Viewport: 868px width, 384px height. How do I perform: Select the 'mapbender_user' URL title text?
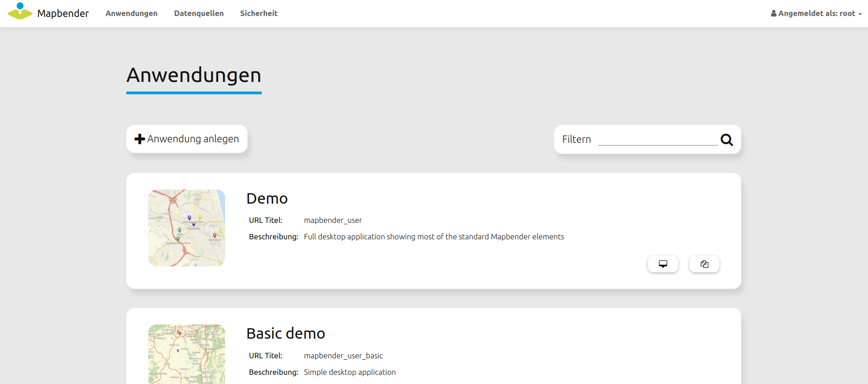[x=333, y=221]
